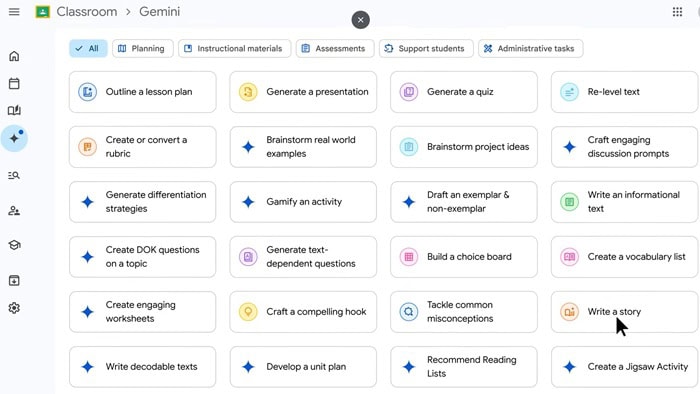This screenshot has width=700, height=394.
Task: Open the graduation cap sidebar icon
Action: point(14,245)
